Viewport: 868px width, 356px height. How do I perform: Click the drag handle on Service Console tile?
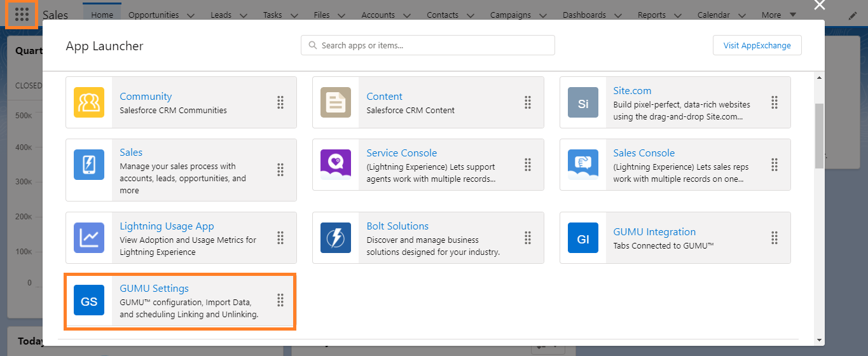coord(527,165)
